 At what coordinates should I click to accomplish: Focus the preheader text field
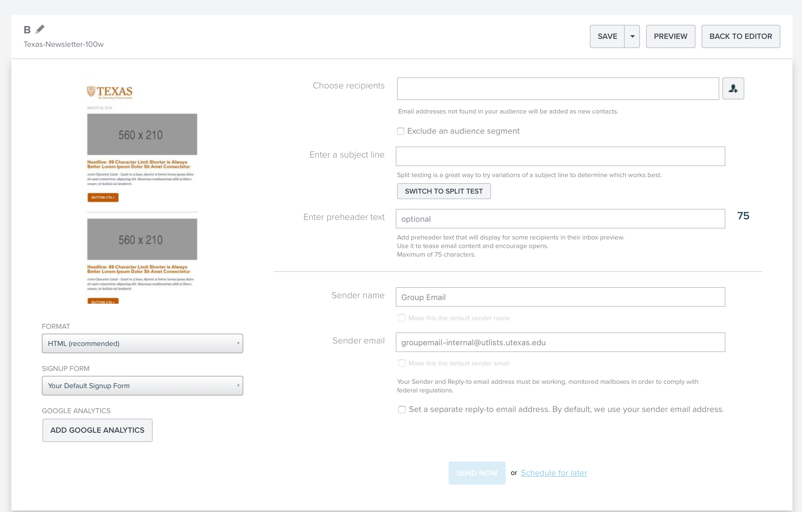point(561,219)
